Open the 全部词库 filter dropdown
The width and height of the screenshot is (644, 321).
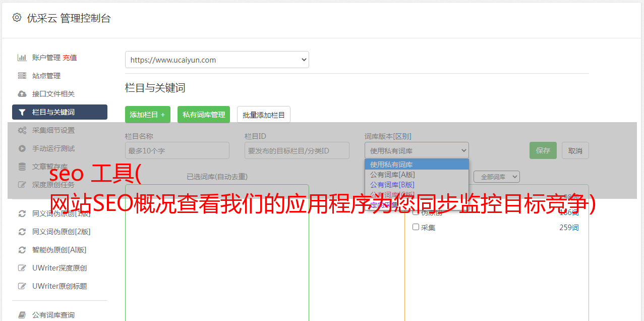[x=497, y=177]
